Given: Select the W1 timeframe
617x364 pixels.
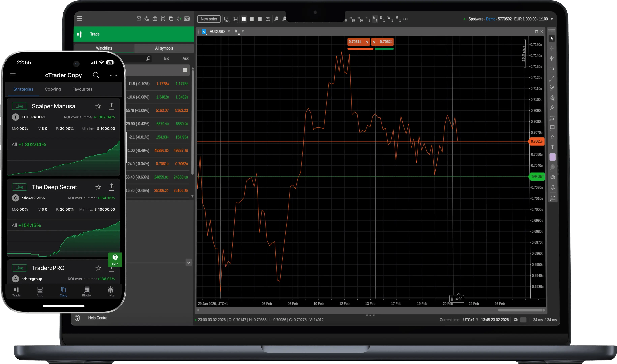Looking at the screenshot, I should tap(390, 19).
